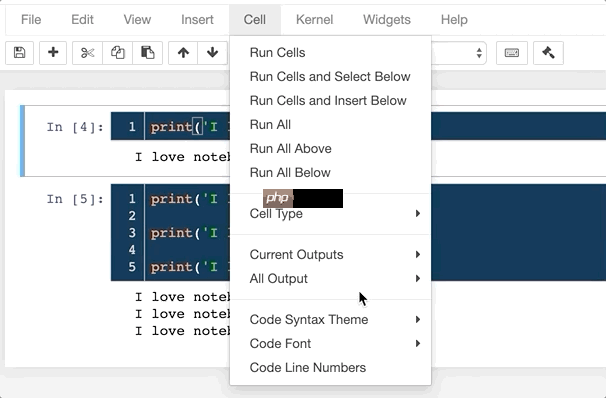Viewport: 606px width, 398px height.
Task: Click the In [4] cell prompt
Action: tap(75, 127)
